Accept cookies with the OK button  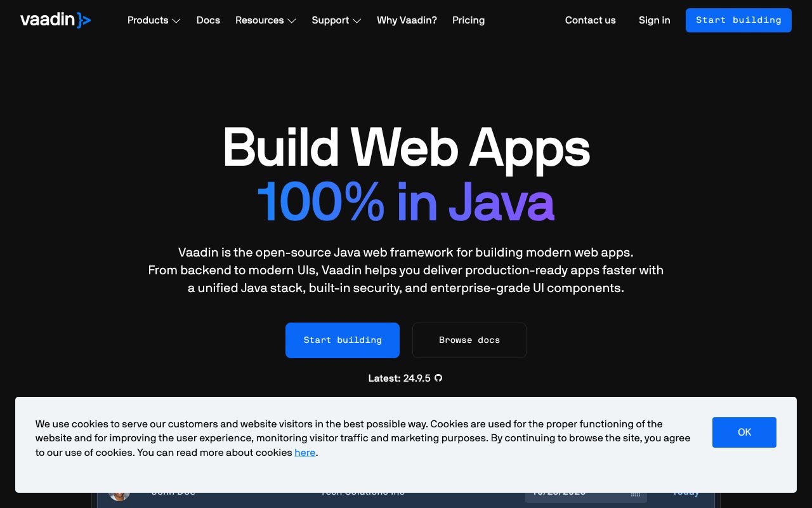coord(744,432)
